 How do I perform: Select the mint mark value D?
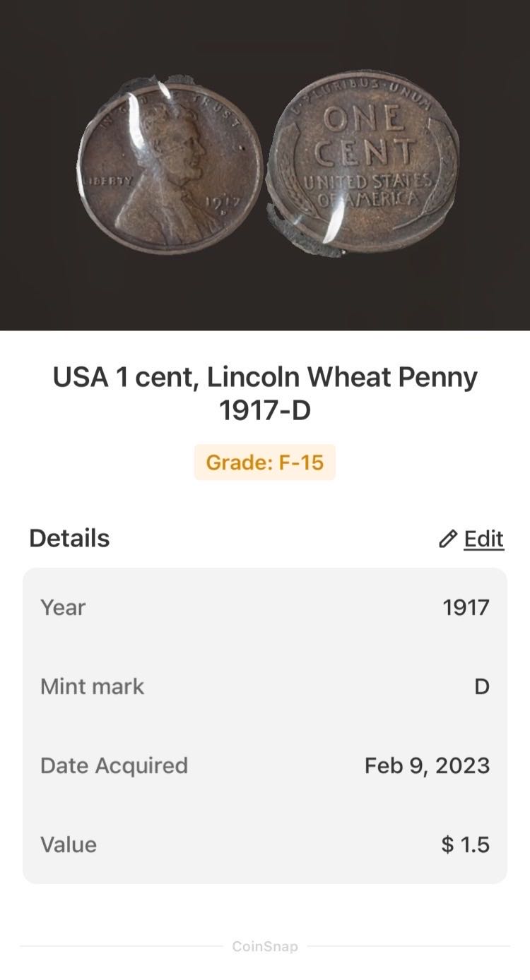(x=481, y=686)
